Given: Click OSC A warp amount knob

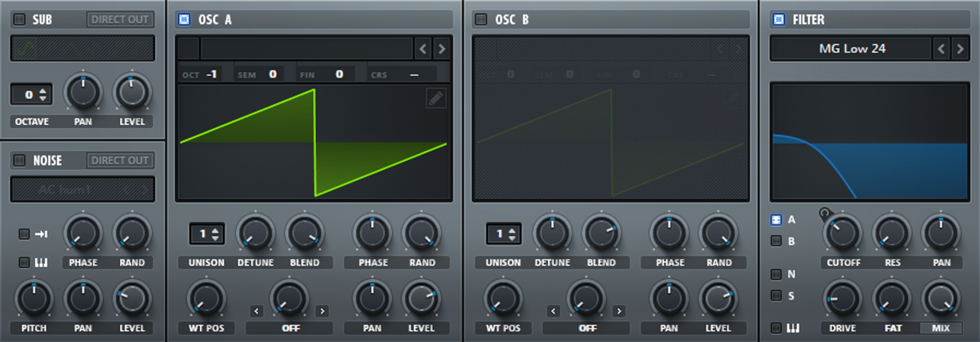Looking at the screenshot, I should click(x=289, y=298).
